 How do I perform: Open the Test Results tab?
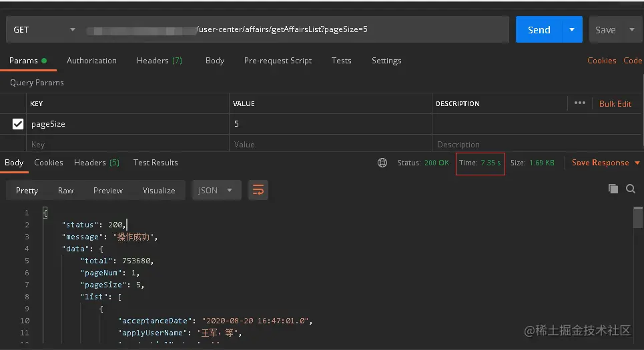[x=155, y=163]
